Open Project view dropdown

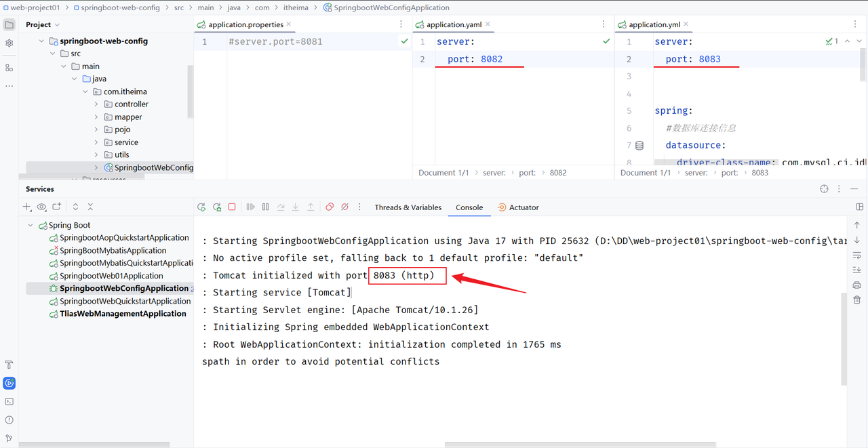(43, 24)
